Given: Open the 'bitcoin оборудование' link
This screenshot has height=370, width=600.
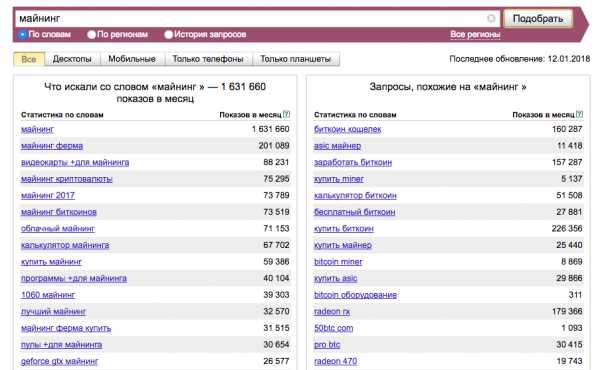Looking at the screenshot, I should tap(355, 295).
